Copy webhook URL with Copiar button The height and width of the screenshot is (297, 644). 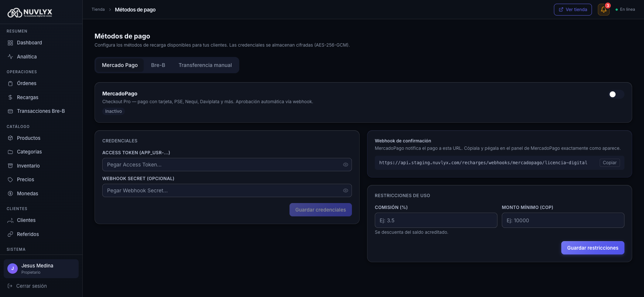point(610,163)
